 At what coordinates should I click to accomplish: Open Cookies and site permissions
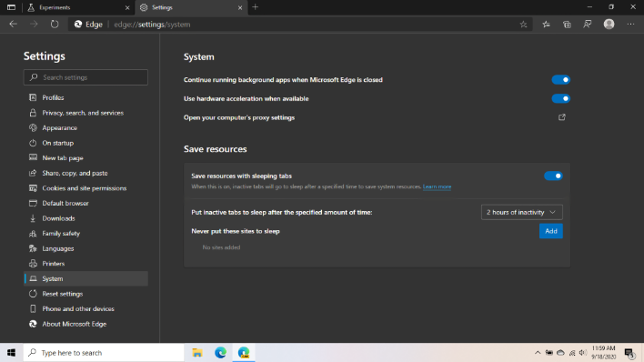[x=86, y=188]
